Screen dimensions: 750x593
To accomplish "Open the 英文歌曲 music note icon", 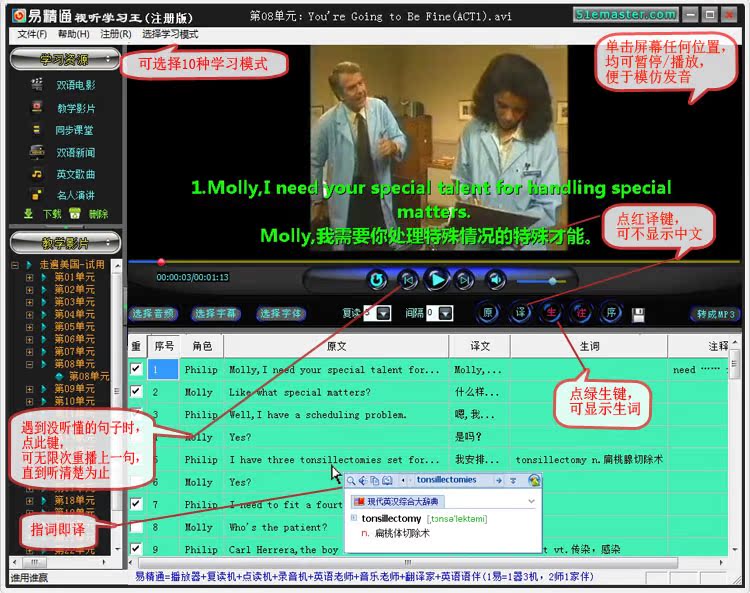I will point(37,174).
